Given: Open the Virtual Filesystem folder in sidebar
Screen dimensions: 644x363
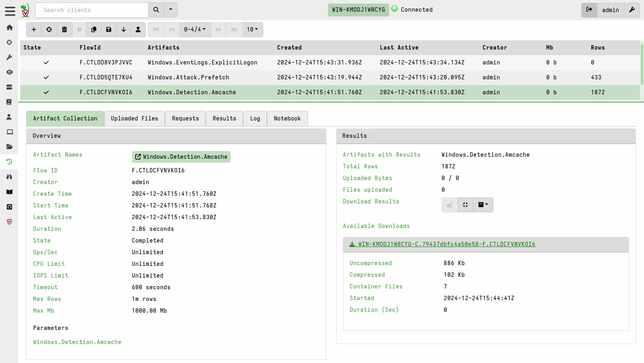Looking at the screenshot, I should pos(9,147).
